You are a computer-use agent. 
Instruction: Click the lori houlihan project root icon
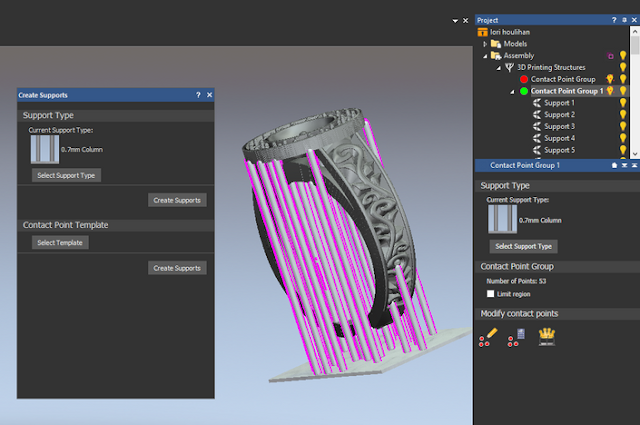482,32
